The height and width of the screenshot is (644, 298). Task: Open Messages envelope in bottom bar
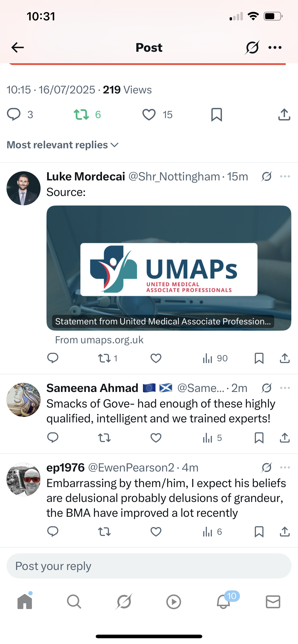tap(273, 602)
